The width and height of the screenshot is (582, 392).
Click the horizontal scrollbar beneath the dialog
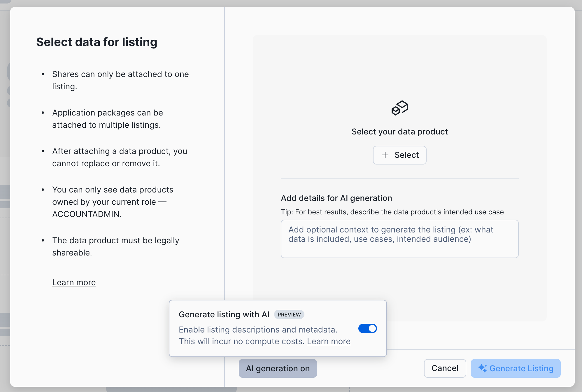point(171,389)
